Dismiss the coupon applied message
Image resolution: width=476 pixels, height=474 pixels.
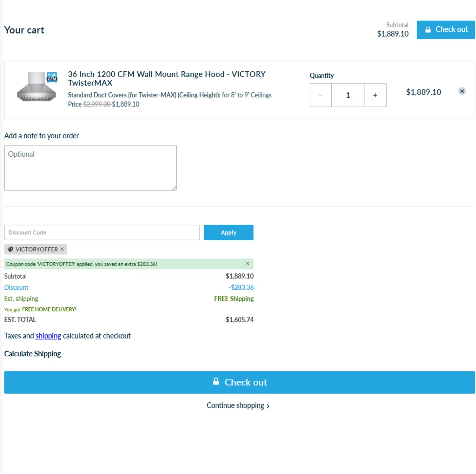click(x=248, y=263)
